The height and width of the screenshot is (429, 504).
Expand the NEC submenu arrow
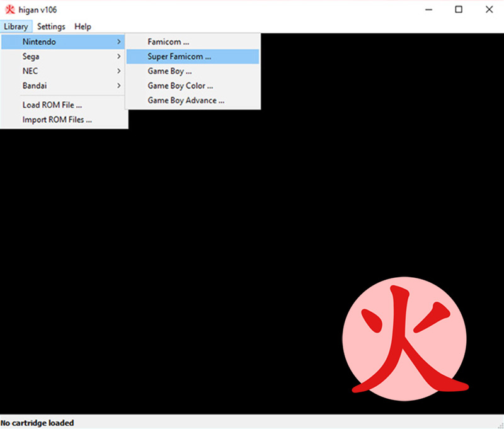(x=118, y=71)
